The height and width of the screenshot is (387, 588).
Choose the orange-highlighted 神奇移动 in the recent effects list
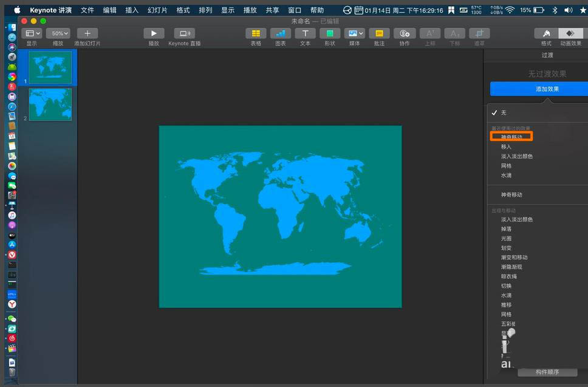(511, 137)
